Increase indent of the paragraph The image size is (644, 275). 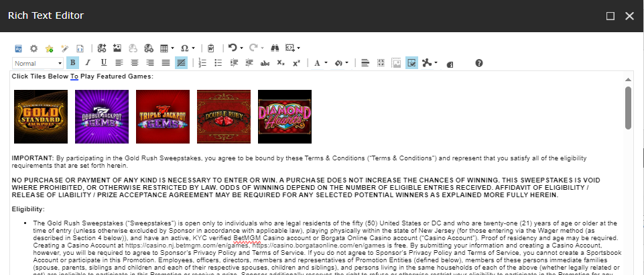pos(234,63)
